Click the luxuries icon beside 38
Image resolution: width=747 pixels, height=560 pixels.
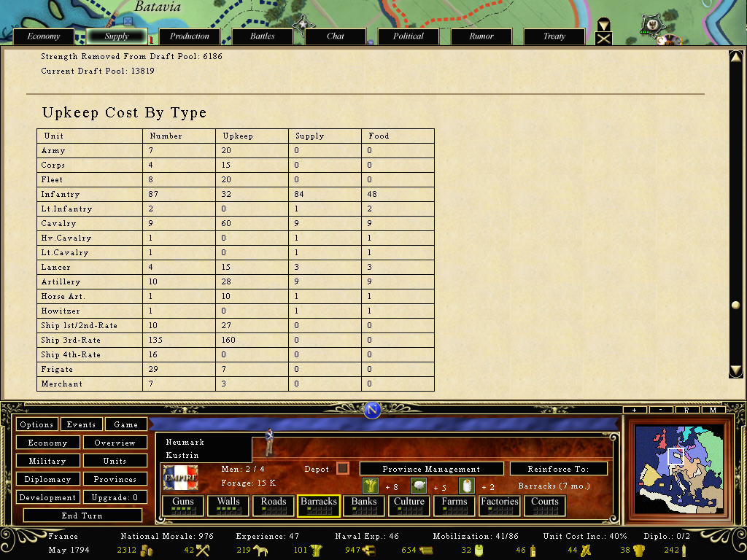[639, 551]
